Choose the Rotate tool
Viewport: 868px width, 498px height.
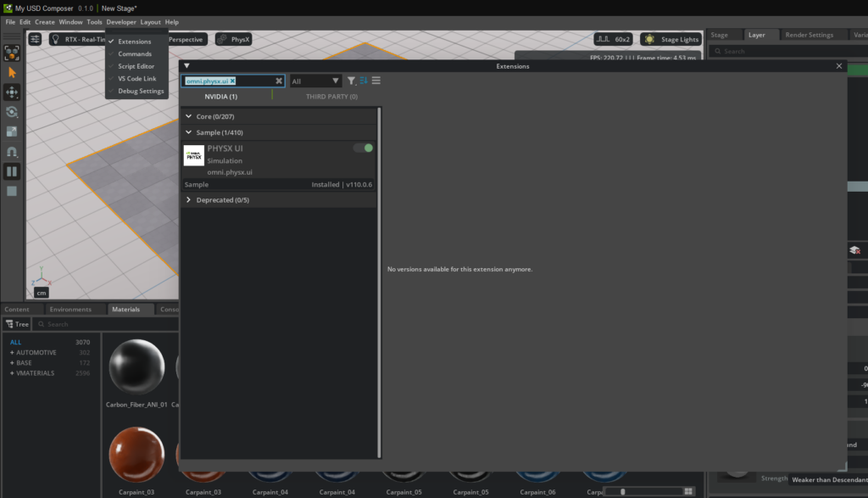pyautogui.click(x=12, y=112)
